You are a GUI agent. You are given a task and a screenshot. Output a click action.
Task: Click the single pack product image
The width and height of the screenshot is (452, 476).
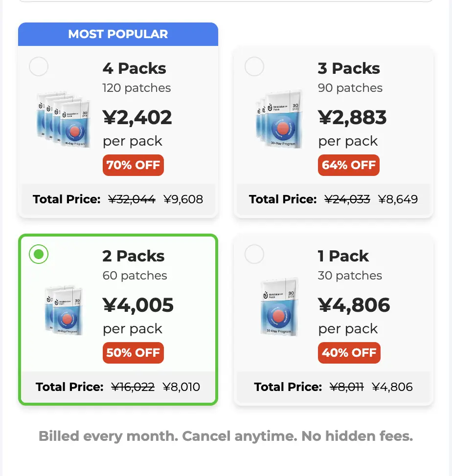click(x=279, y=307)
